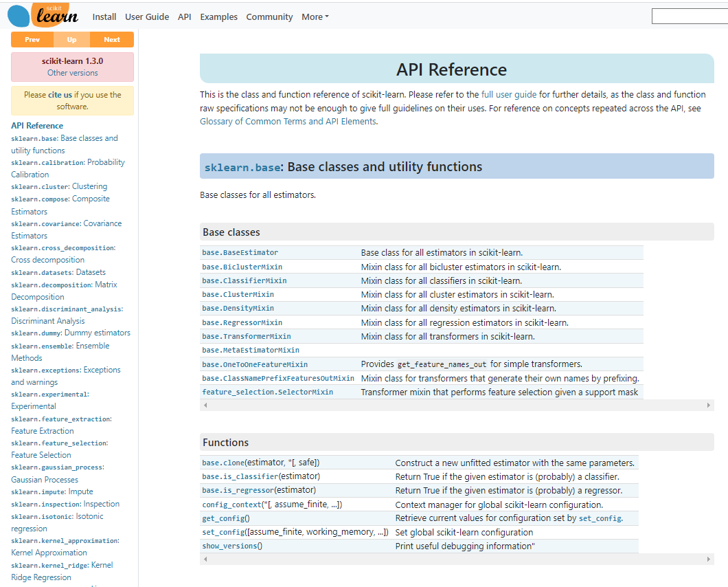Click Base classes table right scroll arrow
Viewport: 728px width, 587px height.
pos(709,406)
